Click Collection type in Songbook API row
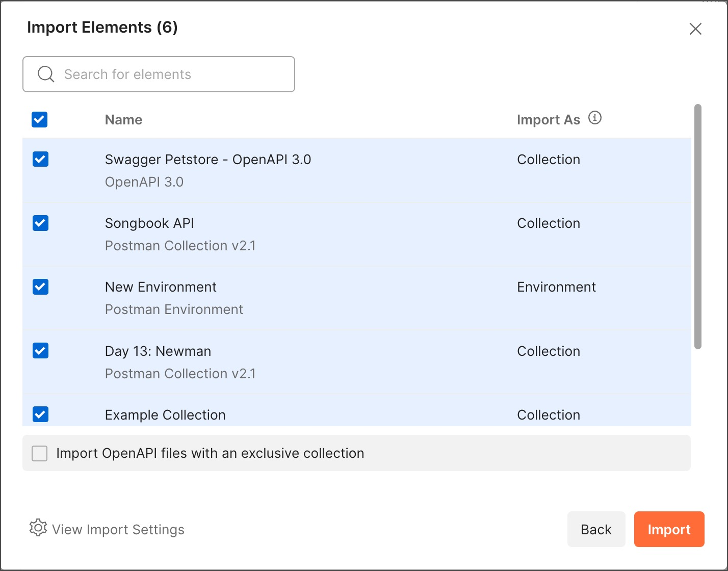 click(x=549, y=223)
